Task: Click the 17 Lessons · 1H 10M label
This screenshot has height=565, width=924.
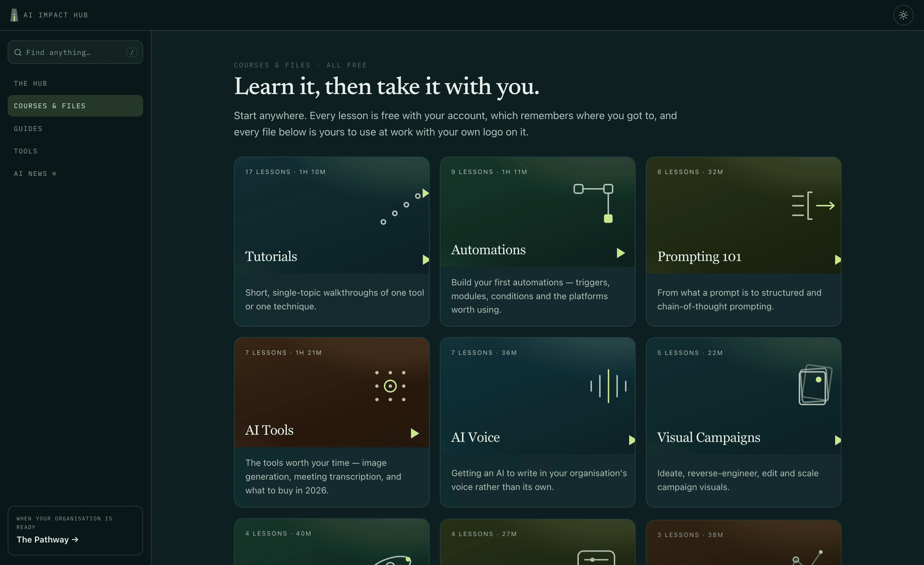Action: pos(285,172)
